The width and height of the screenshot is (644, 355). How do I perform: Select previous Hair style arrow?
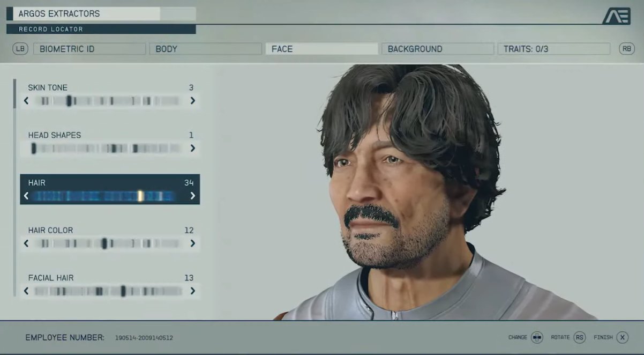(26, 196)
